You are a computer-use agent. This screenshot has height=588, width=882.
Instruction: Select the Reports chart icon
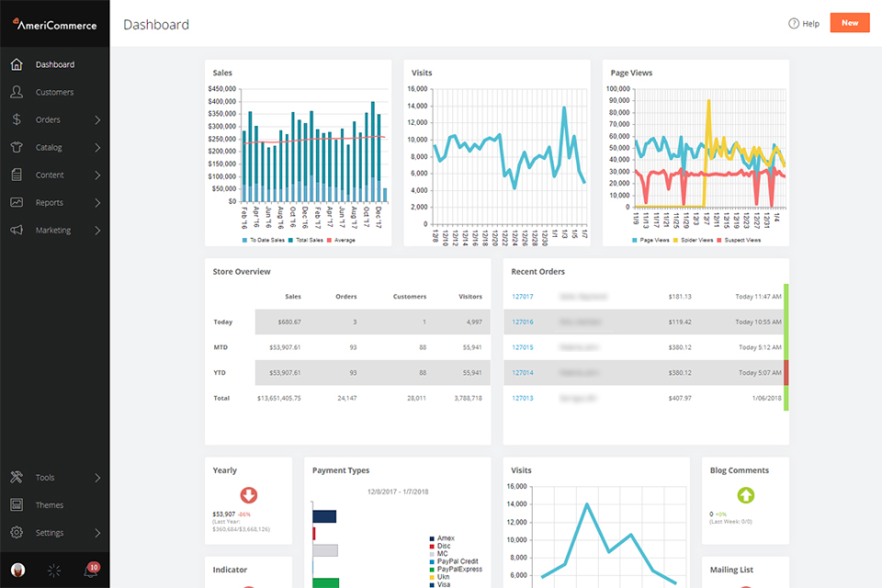[17, 202]
